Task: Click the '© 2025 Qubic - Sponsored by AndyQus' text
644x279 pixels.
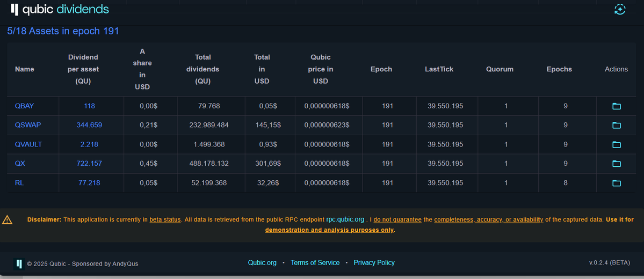Action: (83, 264)
